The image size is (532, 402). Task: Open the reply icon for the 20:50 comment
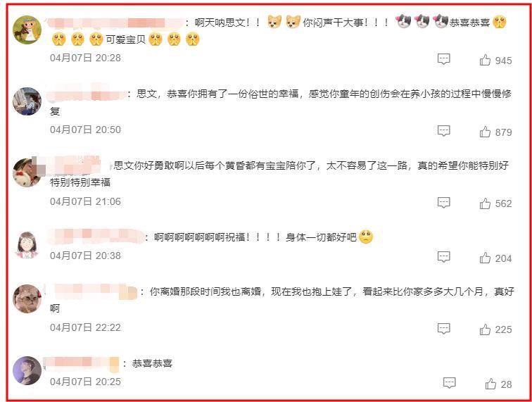(x=443, y=131)
